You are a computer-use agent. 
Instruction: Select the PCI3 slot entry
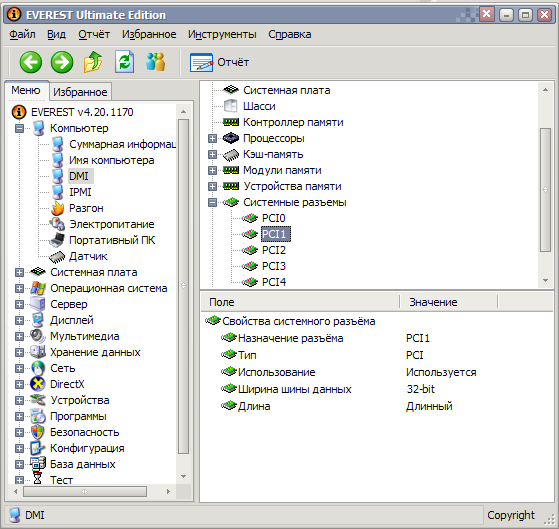274,266
